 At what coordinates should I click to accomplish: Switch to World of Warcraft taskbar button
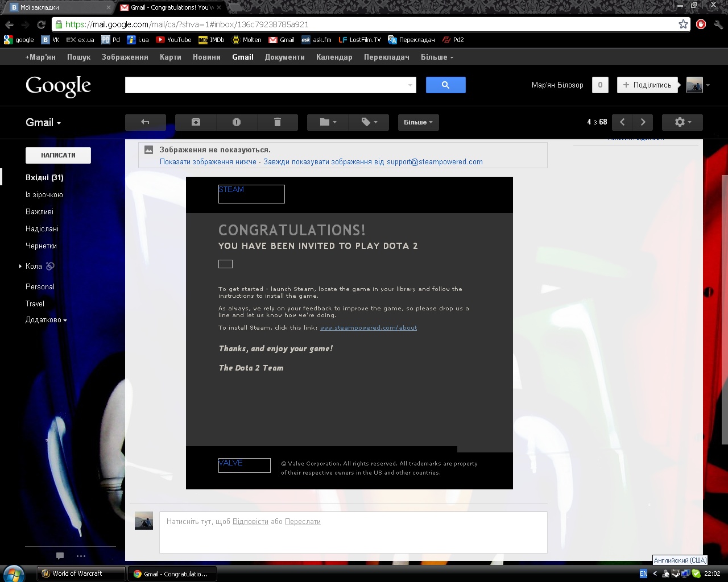click(81, 573)
